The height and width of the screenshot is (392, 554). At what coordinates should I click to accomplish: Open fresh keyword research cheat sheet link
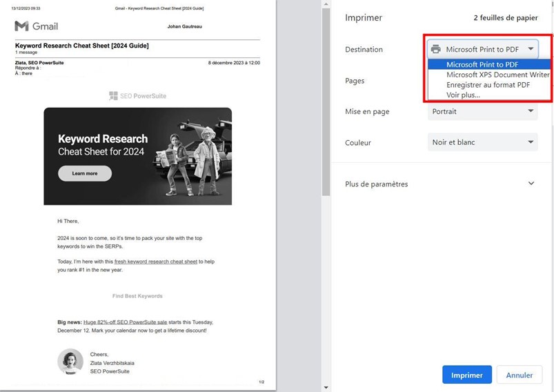point(156,262)
